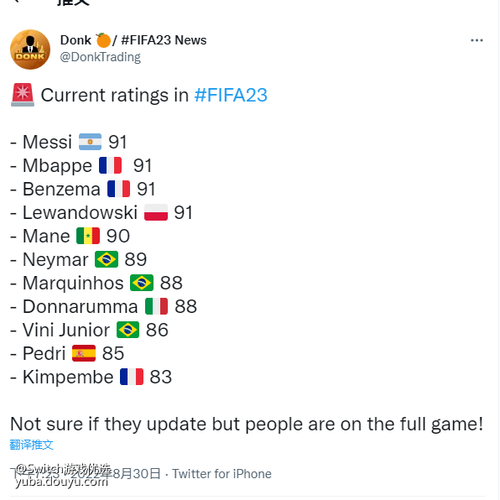Open the Donk profile avatar

point(30,49)
